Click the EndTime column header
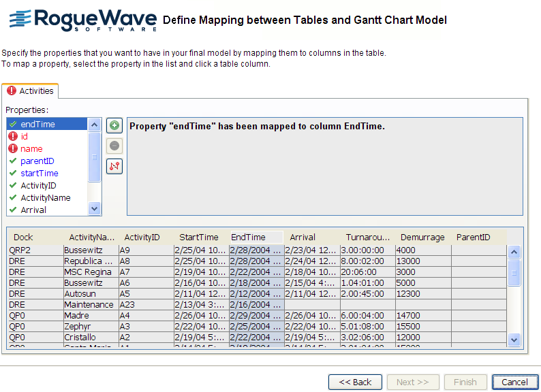The width and height of the screenshot is (541, 392). pos(249,238)
